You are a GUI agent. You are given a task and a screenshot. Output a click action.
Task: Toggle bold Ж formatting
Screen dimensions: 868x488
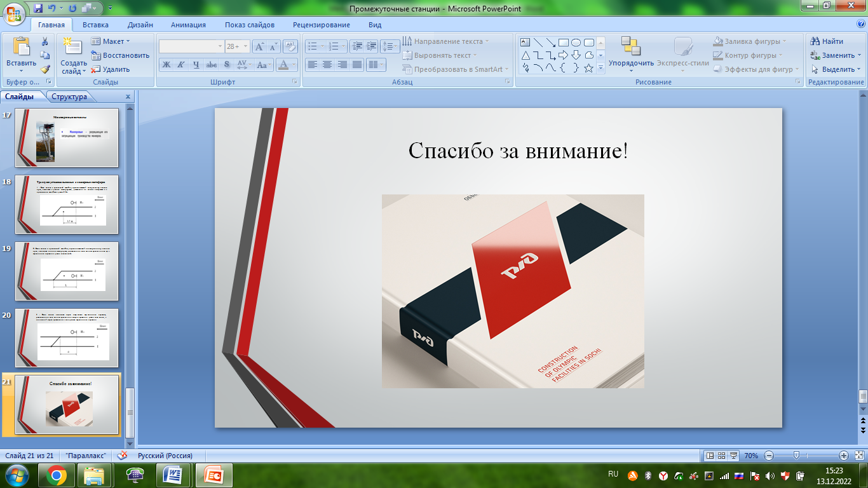point(166,64)
